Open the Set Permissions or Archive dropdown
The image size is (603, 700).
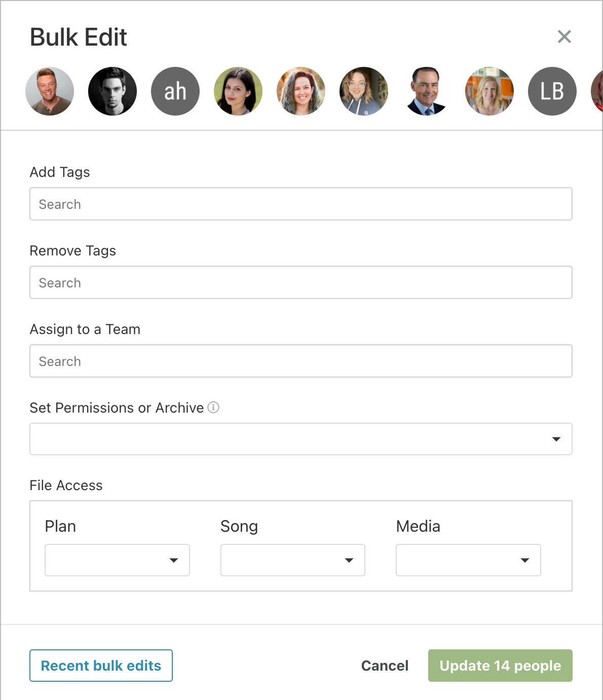[301, 439]
